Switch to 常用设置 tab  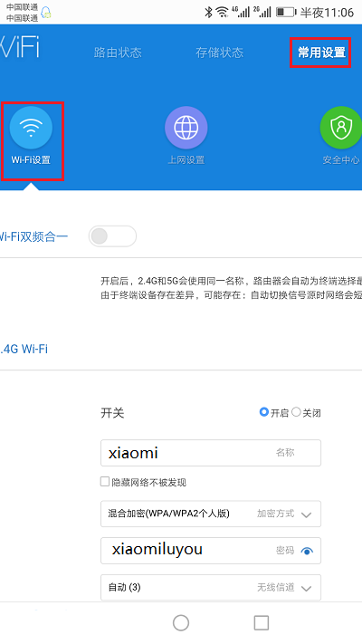point(322,53)
